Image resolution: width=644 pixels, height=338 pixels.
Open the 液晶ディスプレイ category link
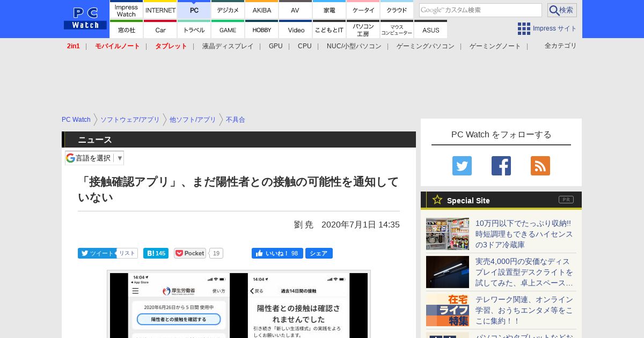[x=228, y=46]
